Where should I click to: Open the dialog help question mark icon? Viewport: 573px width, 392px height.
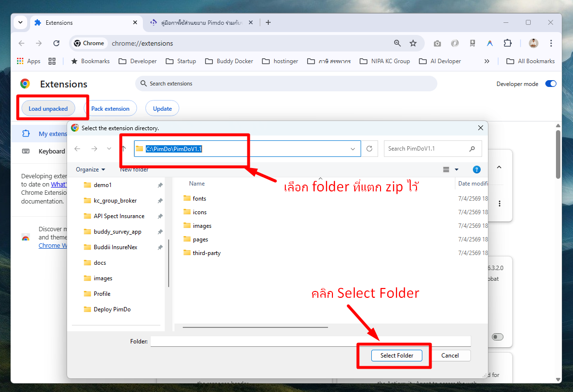(x=477, y=170)
